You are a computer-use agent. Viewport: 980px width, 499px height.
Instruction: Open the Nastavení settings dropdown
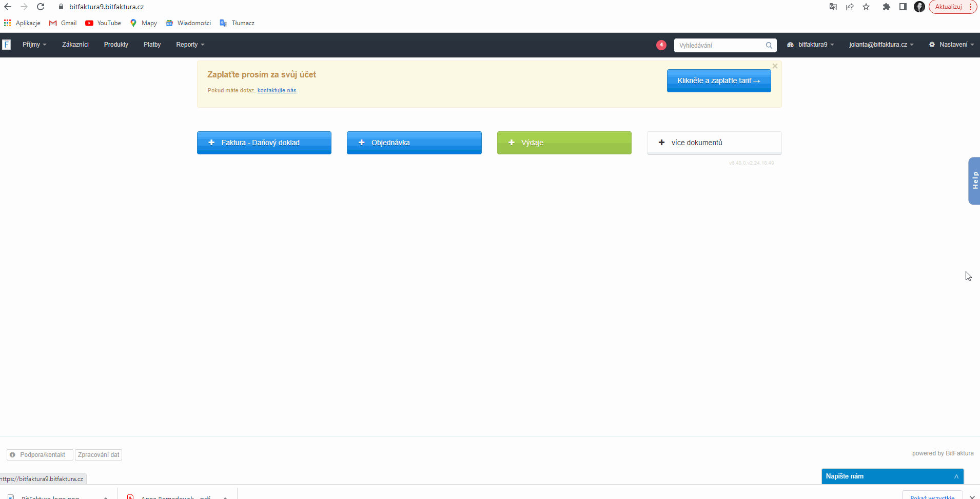(951, 45)
